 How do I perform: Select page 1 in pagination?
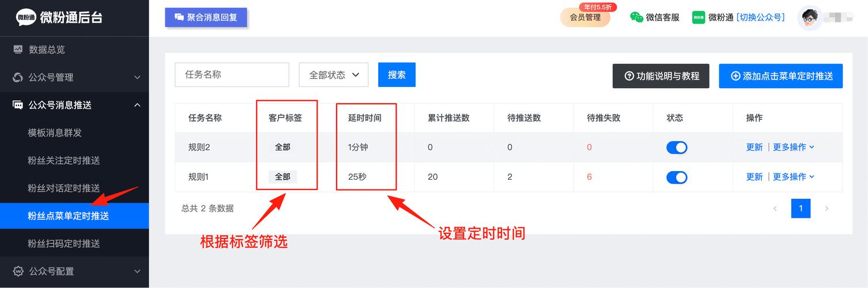801,209
